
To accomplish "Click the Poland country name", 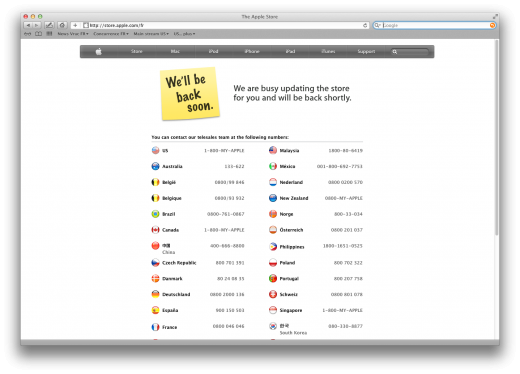I will point(287,263).
